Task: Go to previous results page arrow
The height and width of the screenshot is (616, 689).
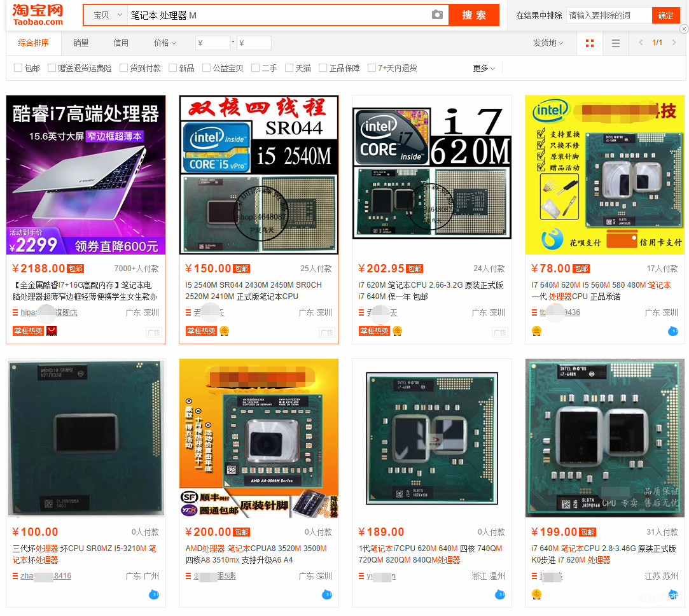Action: coord(641,43)
